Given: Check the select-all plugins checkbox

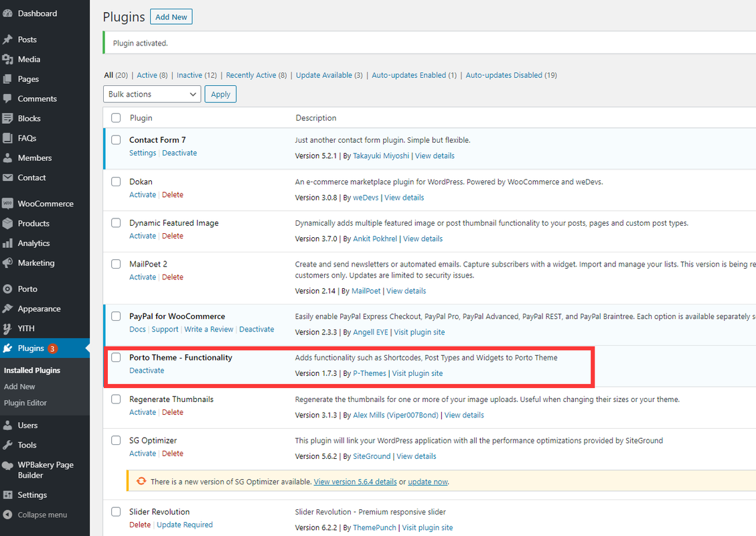Looking at the screenshot, I should 117,118.
